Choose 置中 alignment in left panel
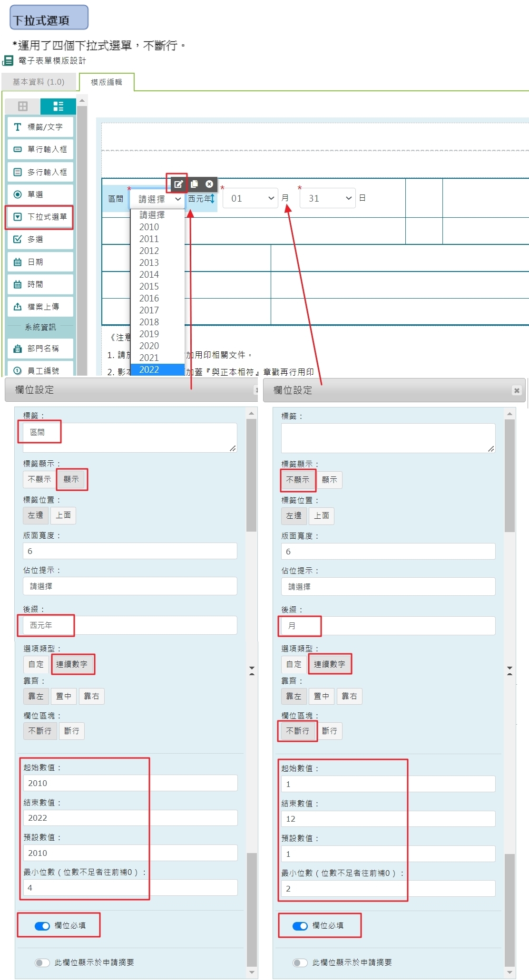 [x=64, y=696]
